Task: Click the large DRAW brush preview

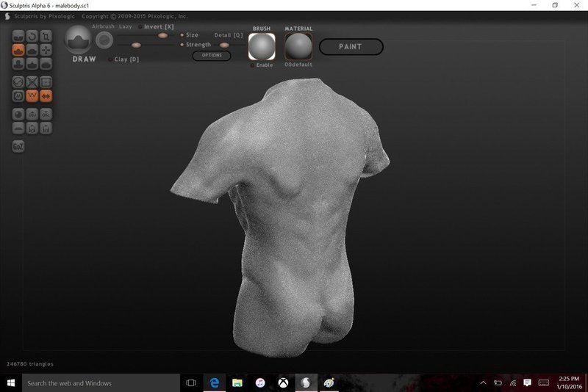Action: pos(78,40)
